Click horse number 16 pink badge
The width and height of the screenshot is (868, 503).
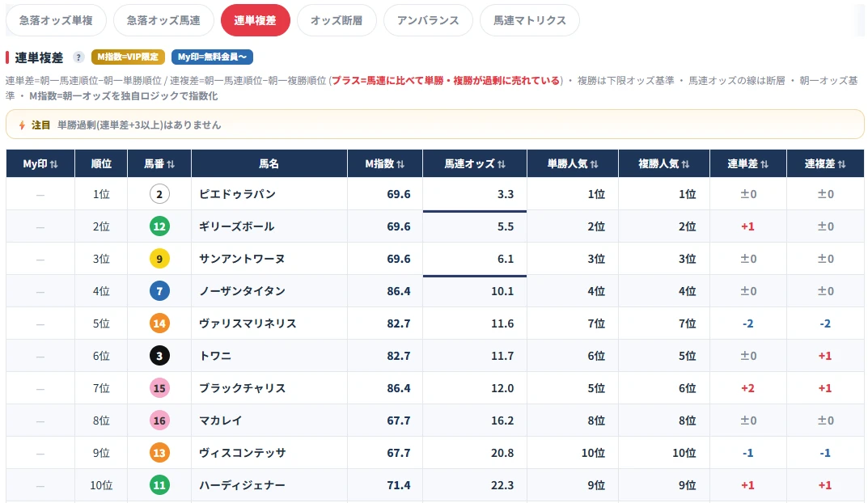pyautogui.click(x=159, y=421)
